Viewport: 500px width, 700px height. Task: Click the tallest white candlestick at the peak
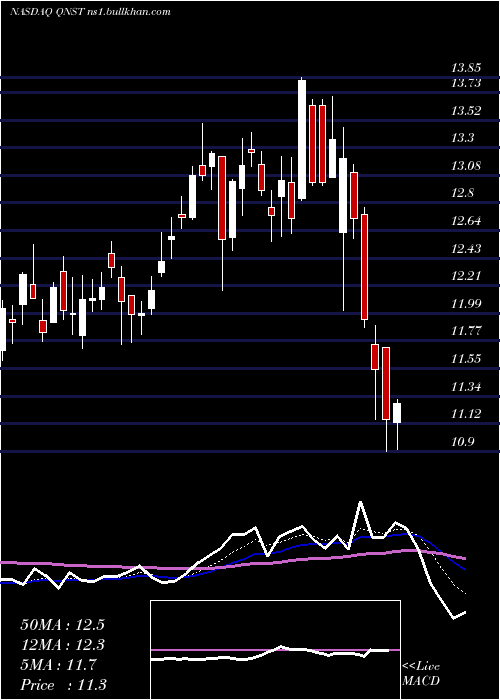click(302, 139)
